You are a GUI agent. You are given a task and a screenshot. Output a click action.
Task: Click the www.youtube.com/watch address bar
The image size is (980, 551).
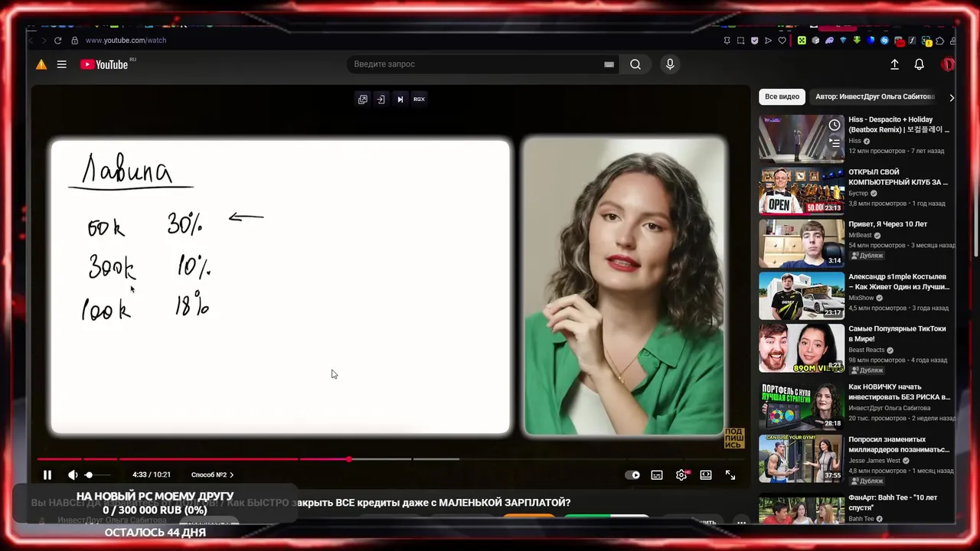pos(126,41)
